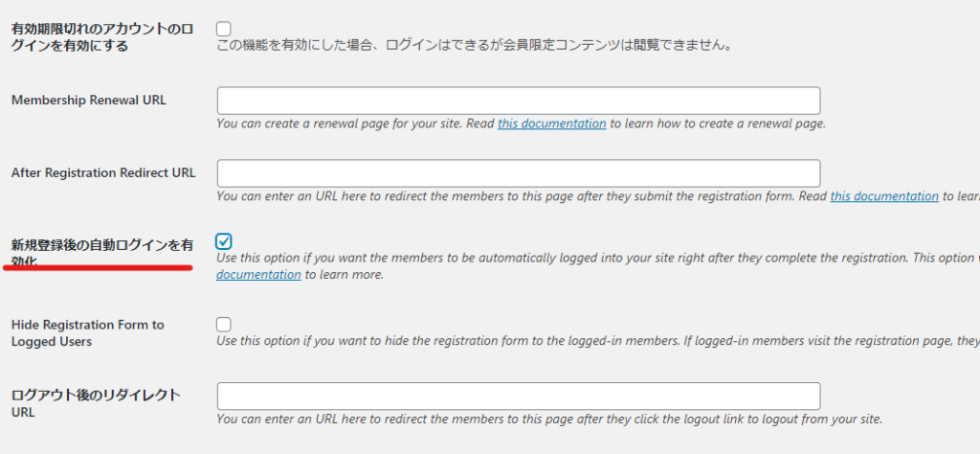Screen dimensions: 980x454
Task: Click the "After Registration Redirect URL" label
Action: pos(103,172)
